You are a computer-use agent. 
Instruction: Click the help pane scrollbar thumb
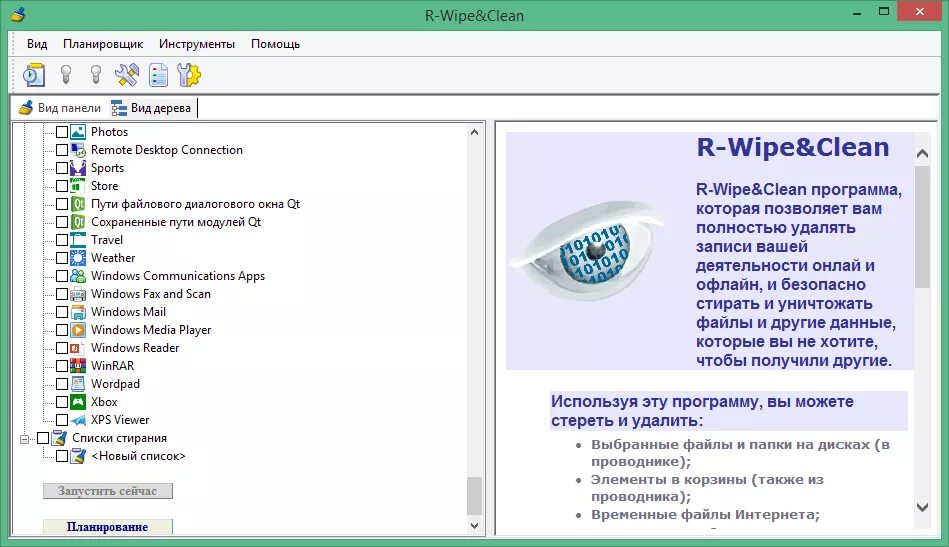pyautogui.click(x=922, y=227)
